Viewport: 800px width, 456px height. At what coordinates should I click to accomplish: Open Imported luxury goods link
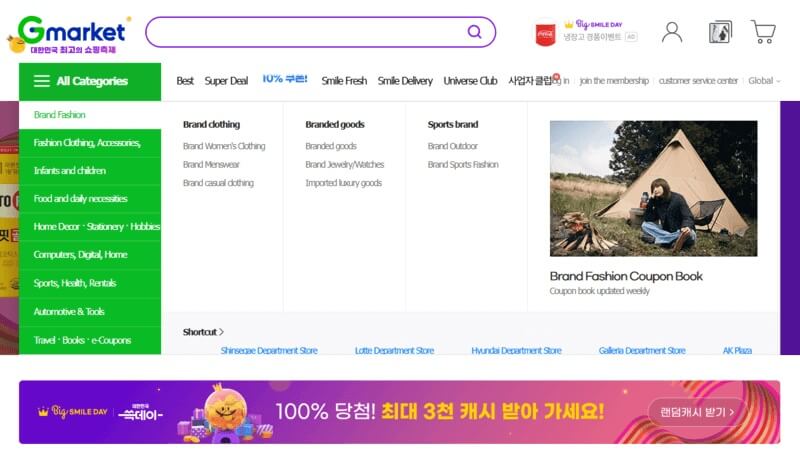tap(343, 183)
